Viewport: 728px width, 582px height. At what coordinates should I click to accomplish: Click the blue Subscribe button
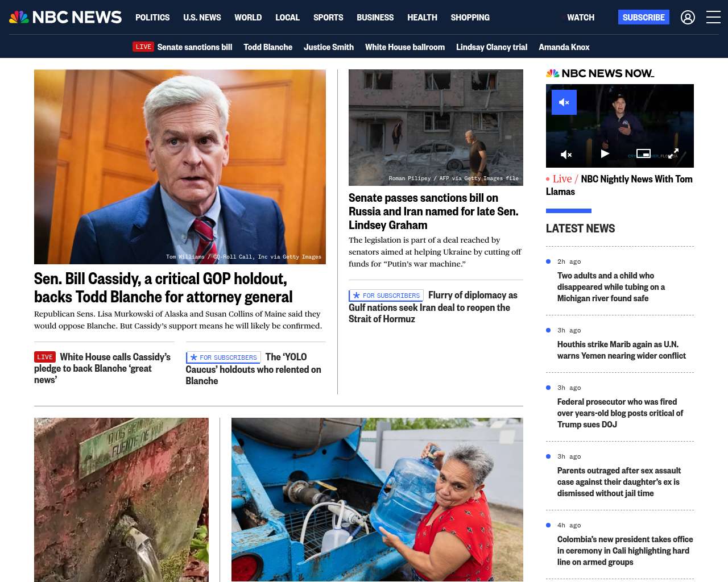tap(644, 17)
